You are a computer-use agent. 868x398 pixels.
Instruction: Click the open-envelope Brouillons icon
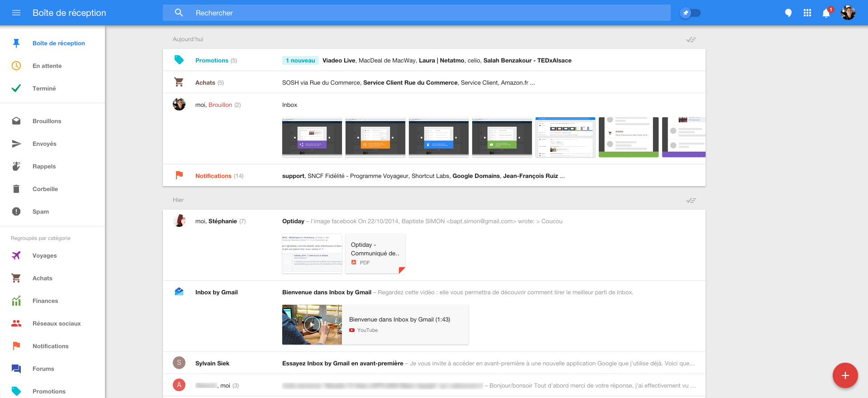tap(16, 121)
